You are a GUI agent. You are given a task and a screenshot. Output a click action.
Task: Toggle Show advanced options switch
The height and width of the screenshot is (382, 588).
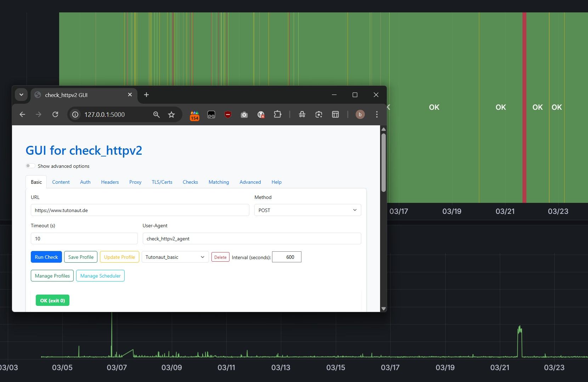click(30, 166)
